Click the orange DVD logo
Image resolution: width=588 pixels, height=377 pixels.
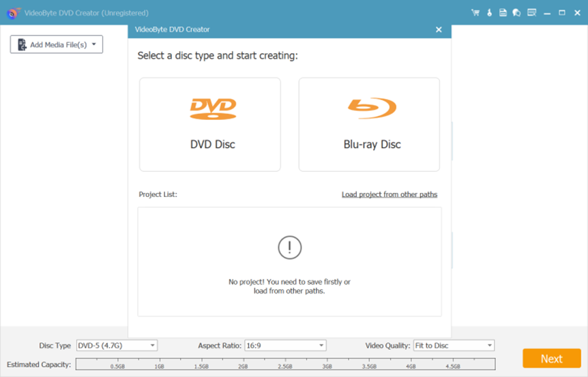[x=213, y=109]
